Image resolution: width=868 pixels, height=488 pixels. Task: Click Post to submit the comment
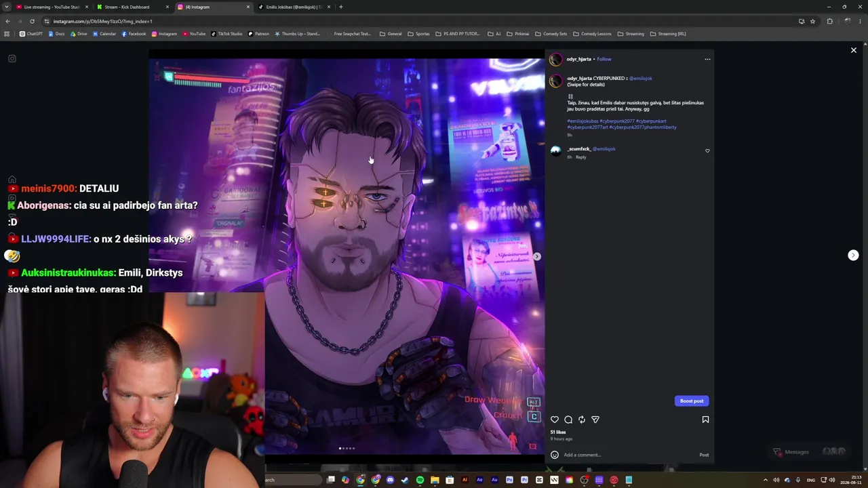[x=704, y=455]
